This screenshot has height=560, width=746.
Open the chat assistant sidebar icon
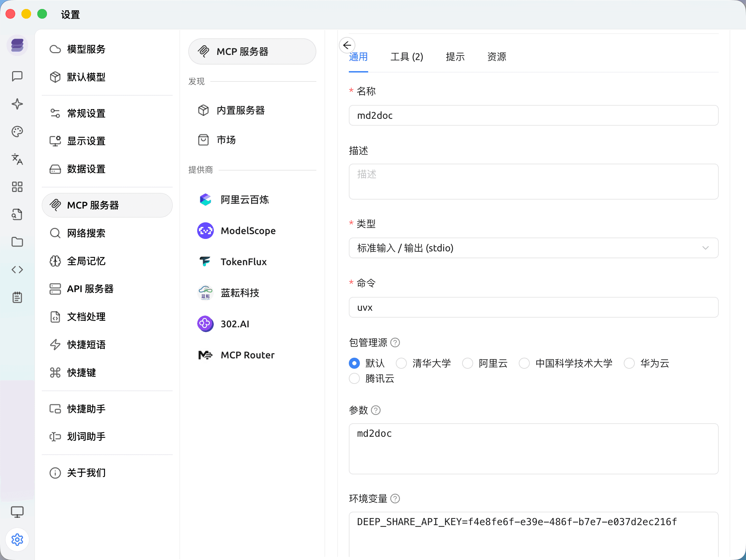(x=17, y=76)
